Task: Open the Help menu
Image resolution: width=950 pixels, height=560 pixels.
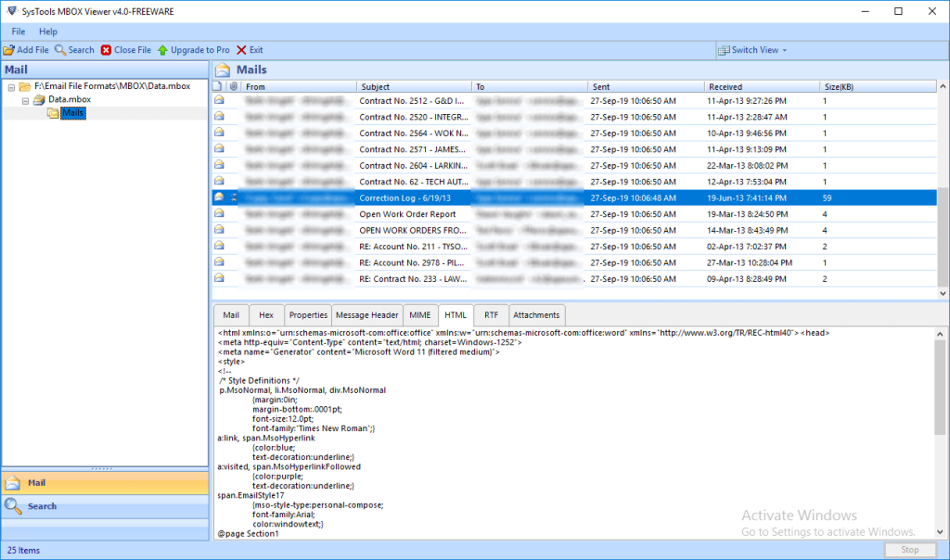Action: pos(48,32)
